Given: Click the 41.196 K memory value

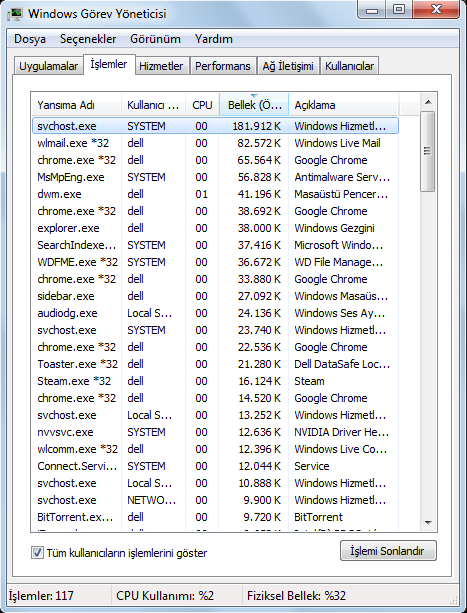Looking at the screenshot, I should [x=259, y=194].
